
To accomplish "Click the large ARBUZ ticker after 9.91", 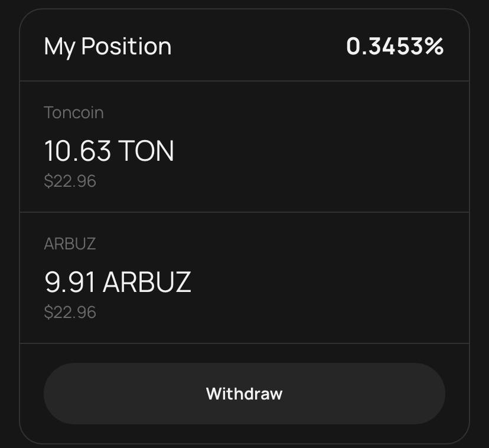I will pyautogui.click(x=147, y=282).
